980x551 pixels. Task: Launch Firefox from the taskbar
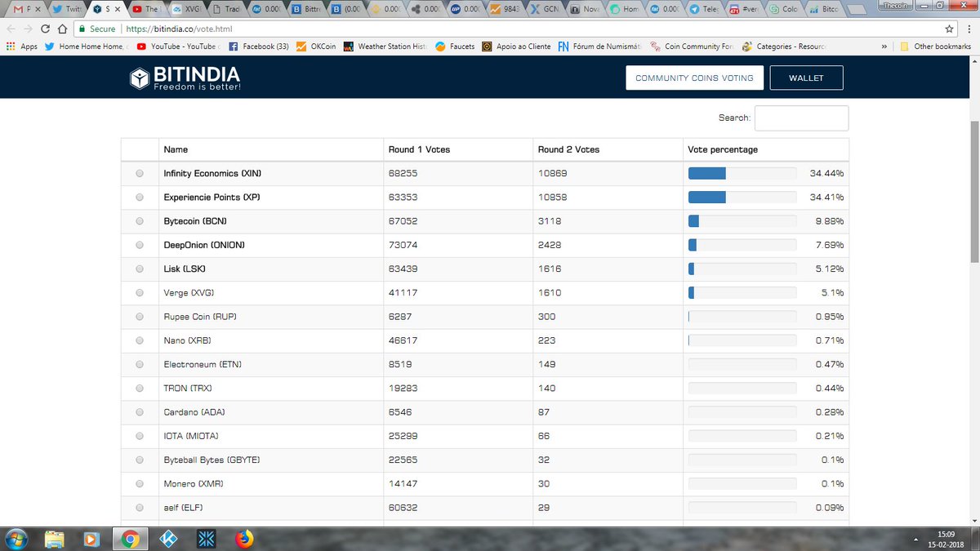coord(244,539)
